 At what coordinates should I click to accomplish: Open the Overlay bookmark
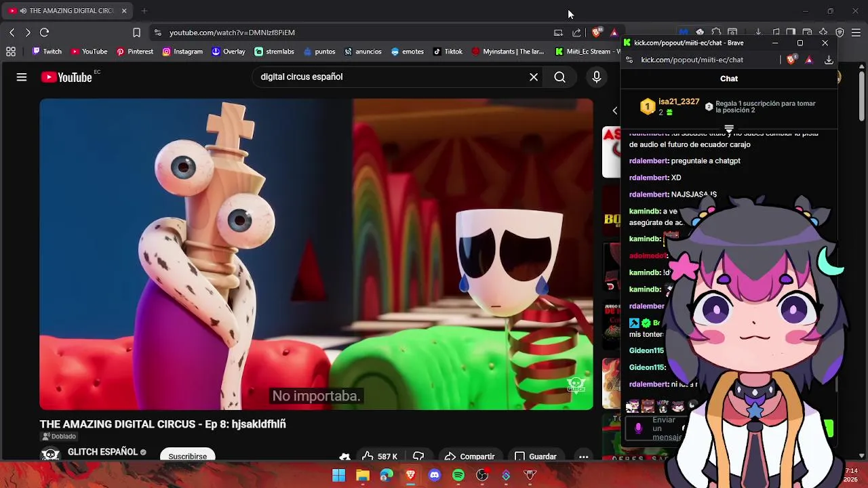click(x=229, y=52)
